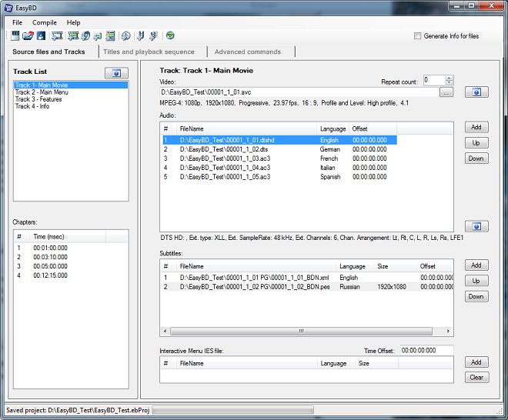508x420 pixels.
Task: Select subtitle file 00001_1_02_BDN.pes row
Action: (307, 287)
